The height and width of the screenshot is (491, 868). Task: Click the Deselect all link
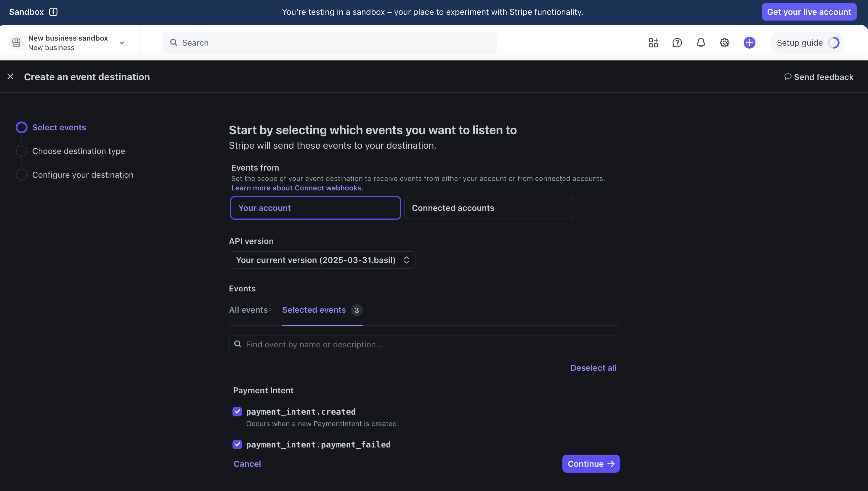pyautogui.click(x=593, y=368)
